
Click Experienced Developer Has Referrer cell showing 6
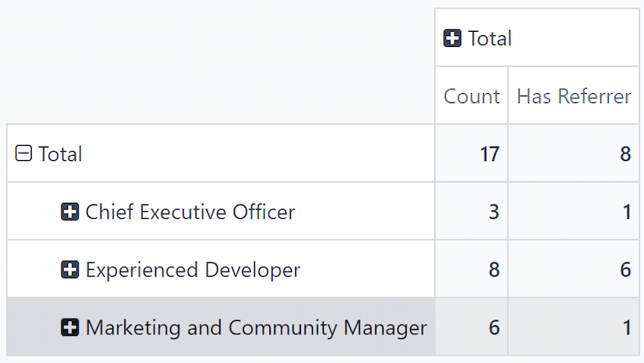(574, 270)
